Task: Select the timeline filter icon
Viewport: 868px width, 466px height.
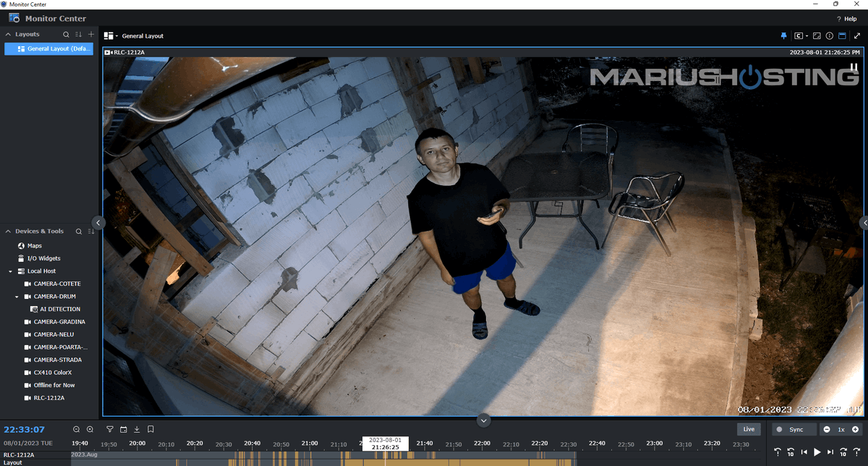Action: (x=110, y=429)
